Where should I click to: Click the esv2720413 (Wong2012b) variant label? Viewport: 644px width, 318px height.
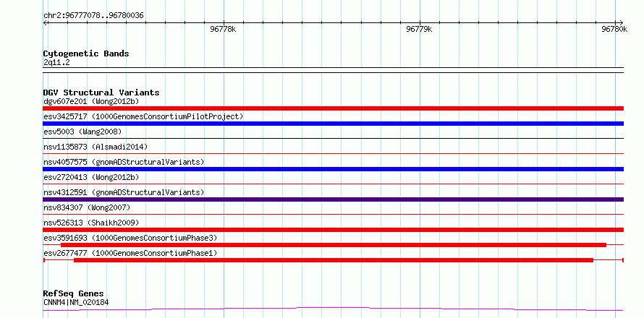tap(91, 177)
